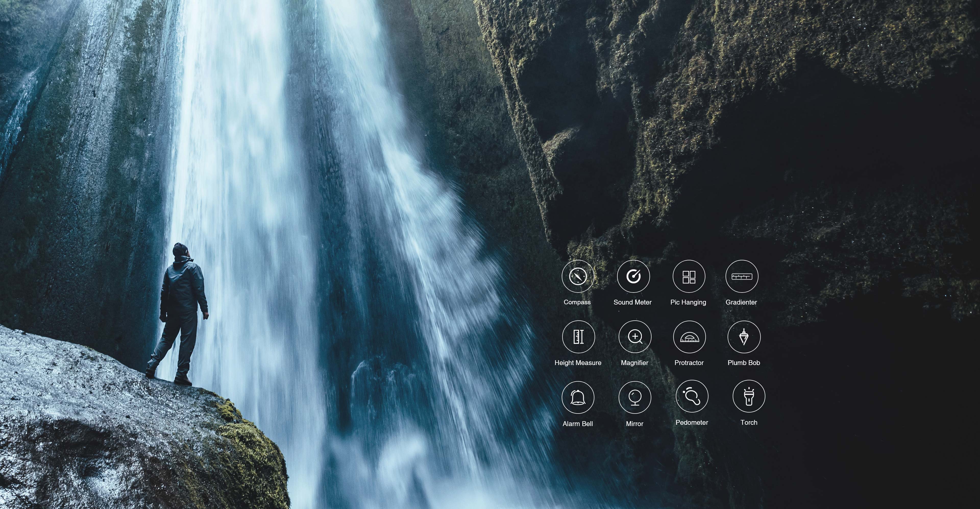The image size is (980, 509).
Task: Turn on the Torch flashlight icon
Action: [749, 396]
